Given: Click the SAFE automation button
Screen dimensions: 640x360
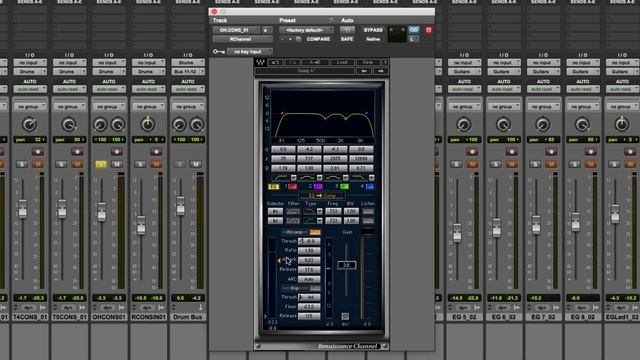Looking at the screenshot, I should point(347,39).
